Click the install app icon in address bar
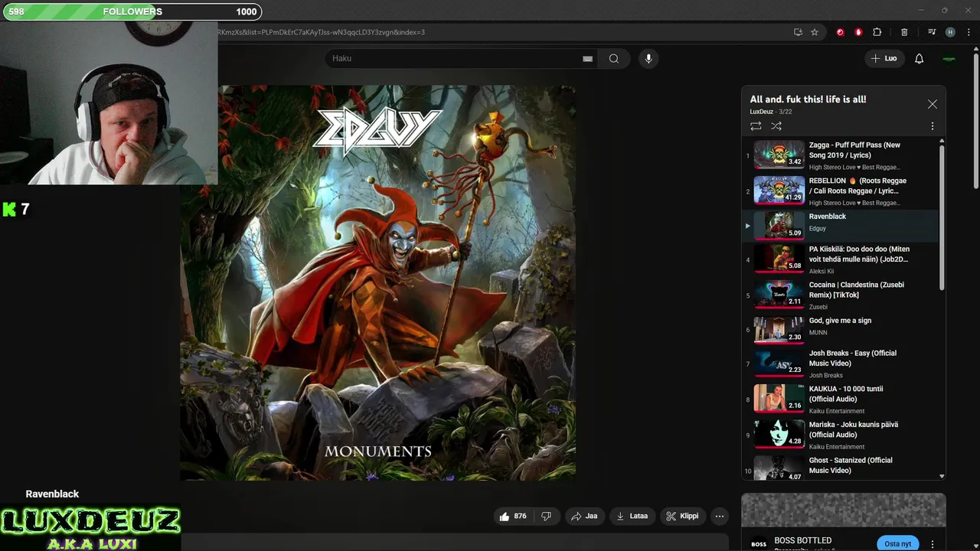 798,32
